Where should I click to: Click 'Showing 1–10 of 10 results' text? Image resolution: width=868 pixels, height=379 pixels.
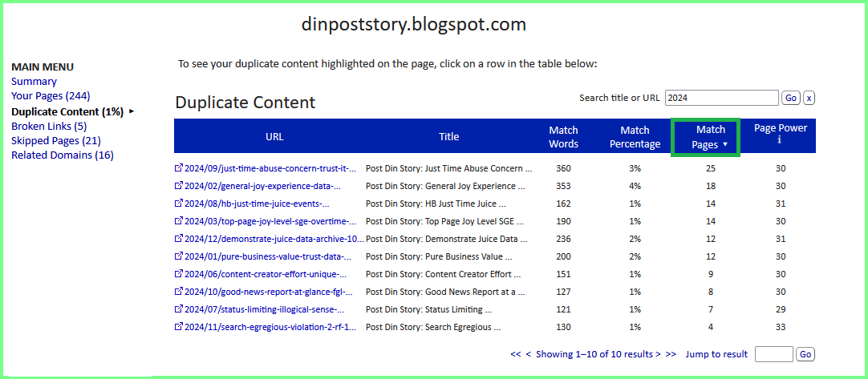[x=594, y=354]
